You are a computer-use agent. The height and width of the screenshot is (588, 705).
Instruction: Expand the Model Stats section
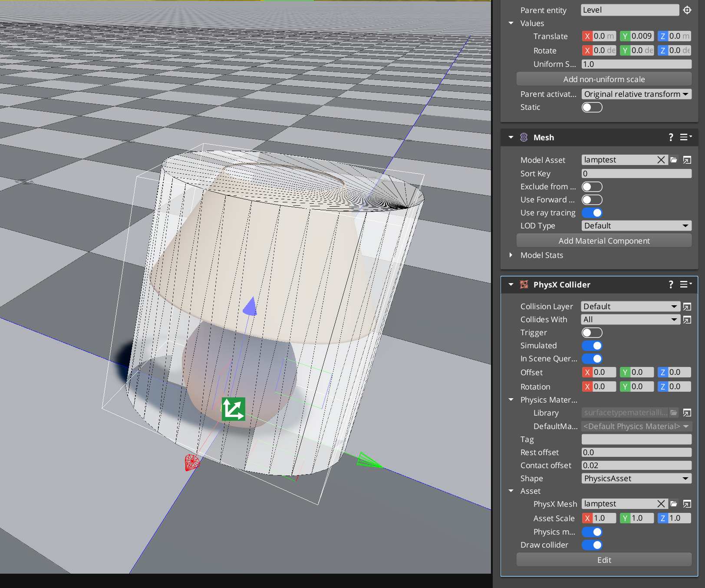click(511, 255)
